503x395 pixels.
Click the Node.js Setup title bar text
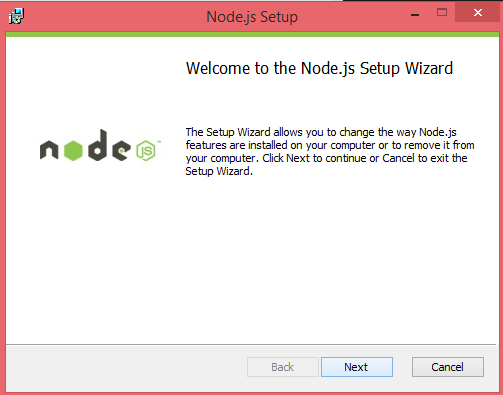pos(252,17)
